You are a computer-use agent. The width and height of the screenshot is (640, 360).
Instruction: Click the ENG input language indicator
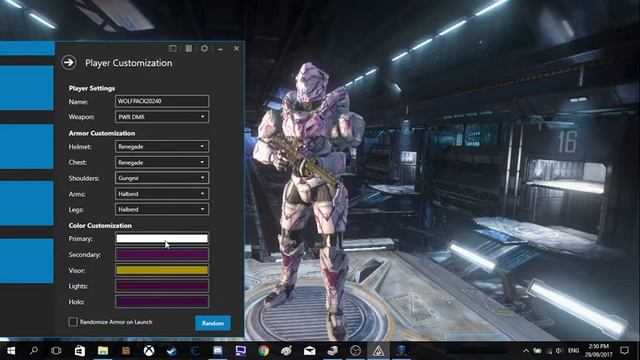(x=573, y=351)
